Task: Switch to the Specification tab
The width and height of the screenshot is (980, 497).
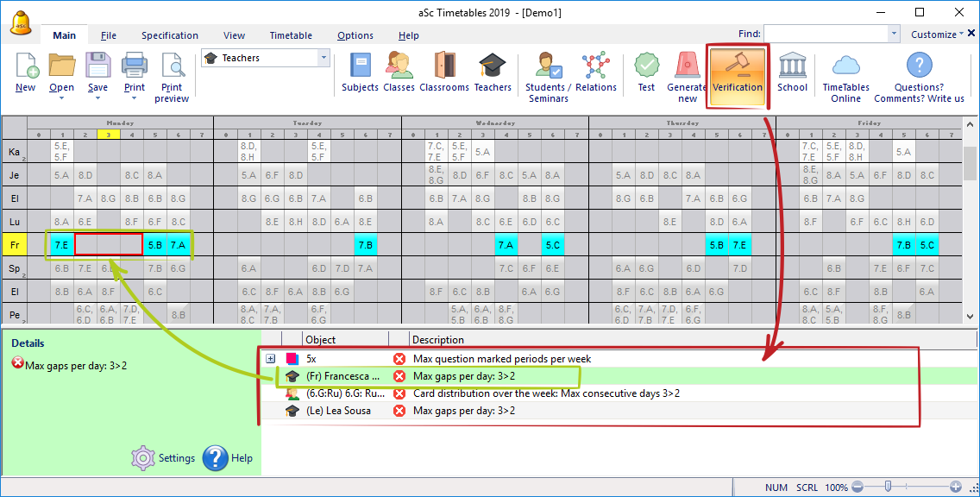Action: coord(170,35)
